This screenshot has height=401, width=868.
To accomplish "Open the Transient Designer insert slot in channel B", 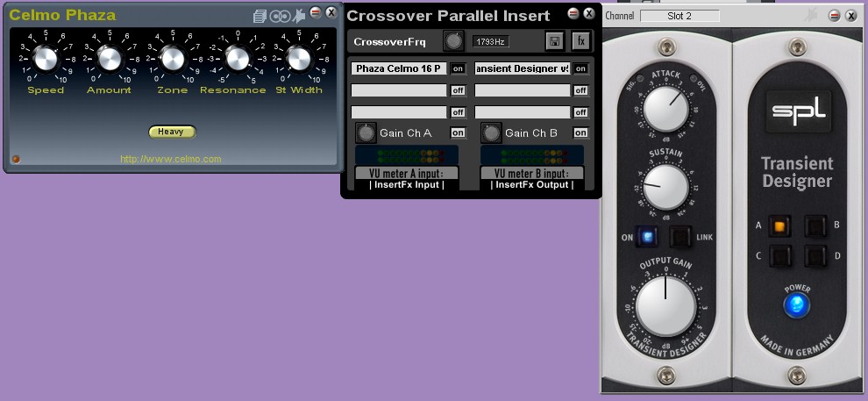I will tap(523, 68).
